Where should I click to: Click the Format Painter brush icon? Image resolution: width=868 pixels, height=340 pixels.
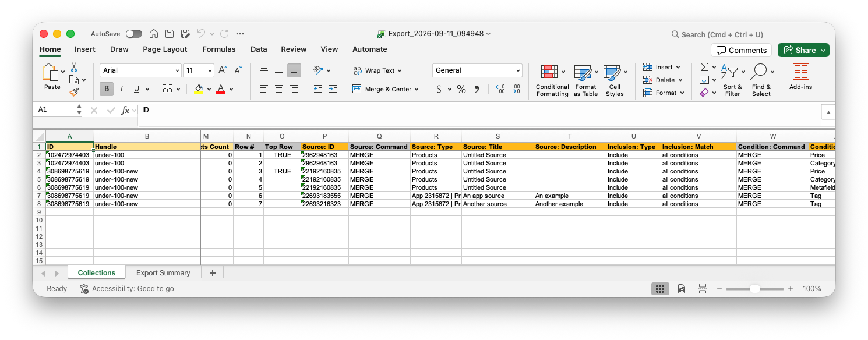point(74,92)
